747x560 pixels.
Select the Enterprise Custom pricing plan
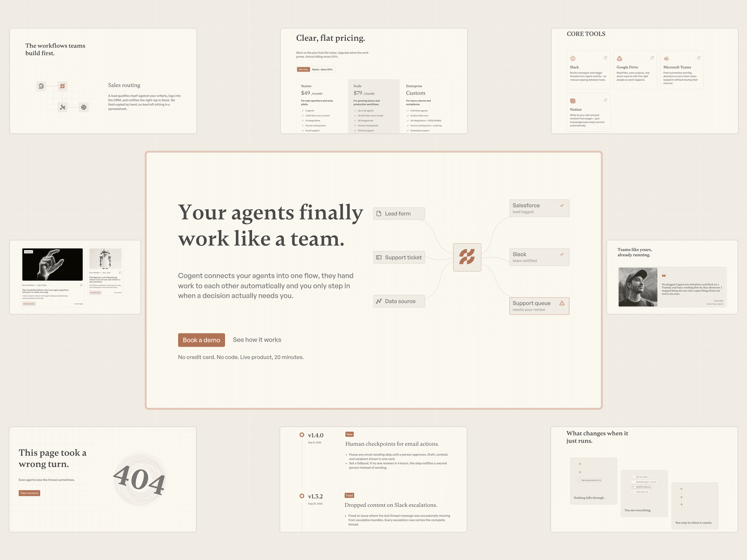coord(426,106)
